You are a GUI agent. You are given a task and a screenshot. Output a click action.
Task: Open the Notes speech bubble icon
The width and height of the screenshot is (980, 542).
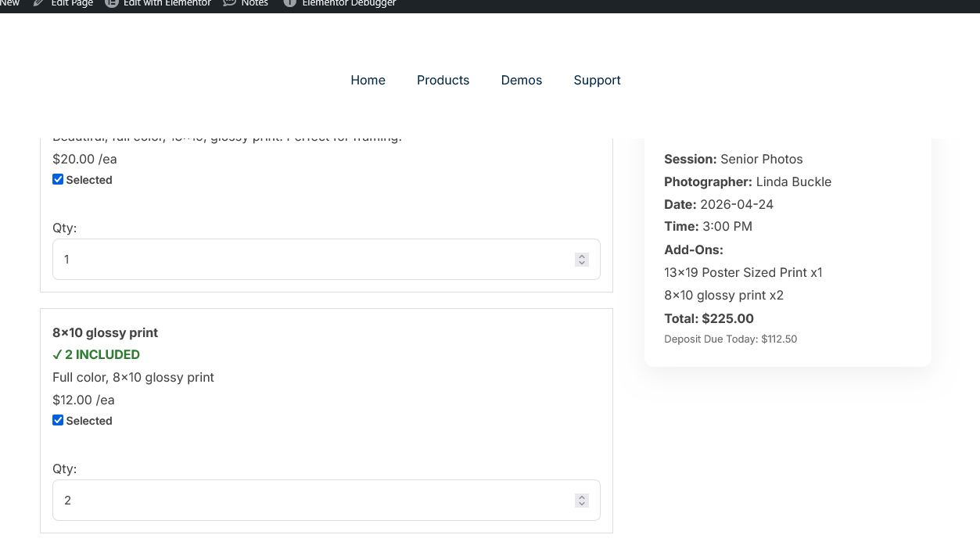(229, 3)
